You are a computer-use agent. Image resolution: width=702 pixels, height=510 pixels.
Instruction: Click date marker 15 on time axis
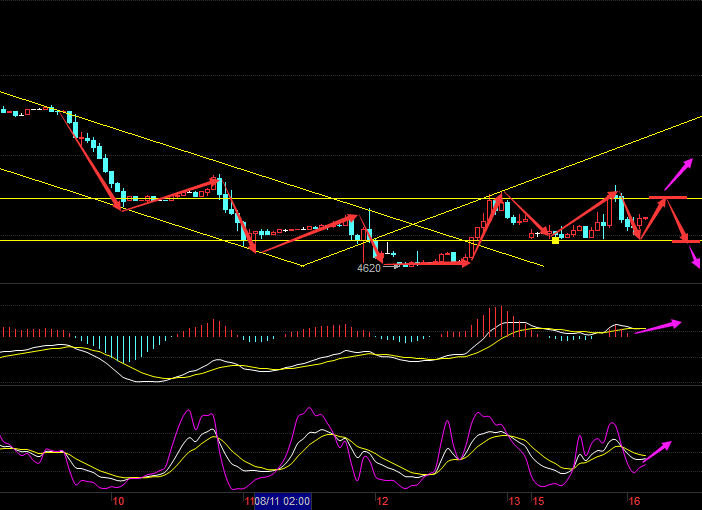pyautogui.click(x=538, y=501)
